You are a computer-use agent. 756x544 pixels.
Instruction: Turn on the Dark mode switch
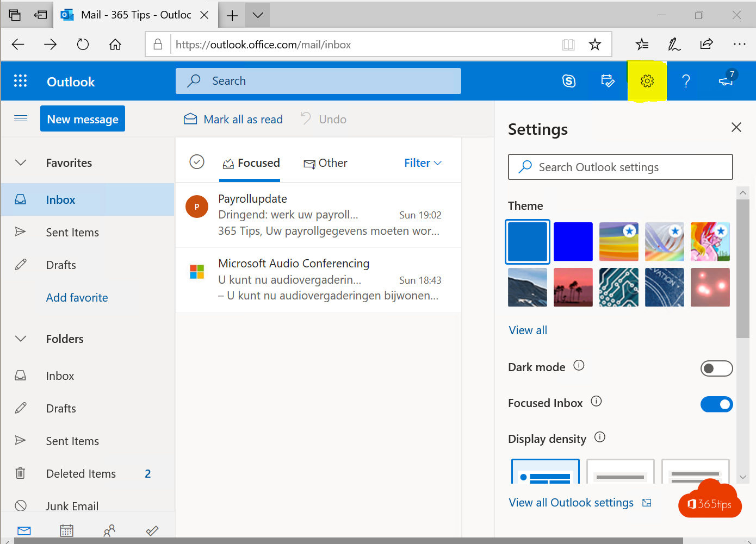tap(716, 368)
